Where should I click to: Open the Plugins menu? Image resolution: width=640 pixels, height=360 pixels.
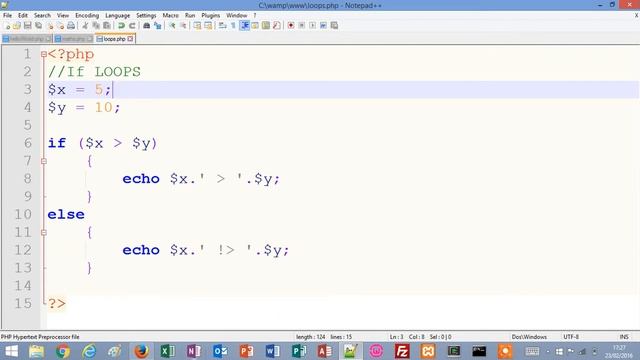coord(211,16)
